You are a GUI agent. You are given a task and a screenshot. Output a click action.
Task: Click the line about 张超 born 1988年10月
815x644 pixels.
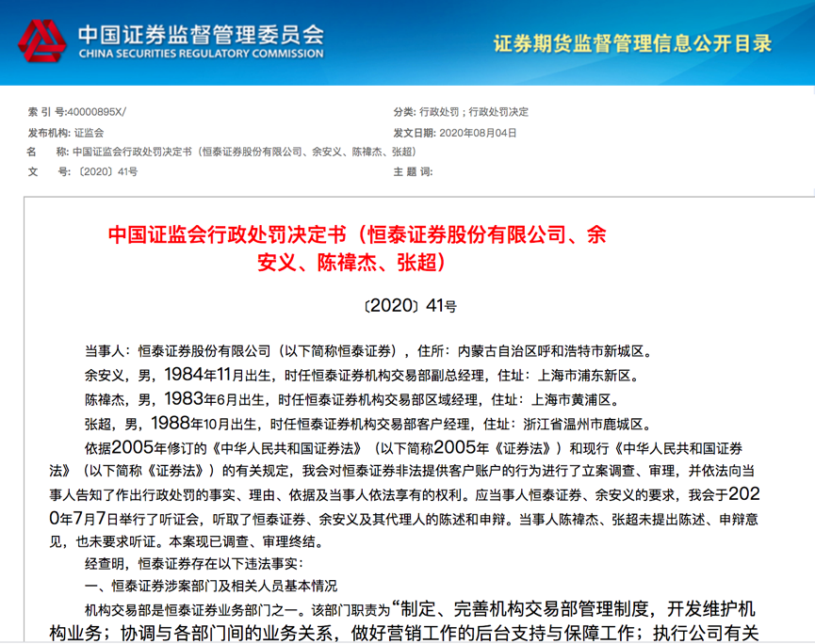pyautogui.click(x=368, y=424)
